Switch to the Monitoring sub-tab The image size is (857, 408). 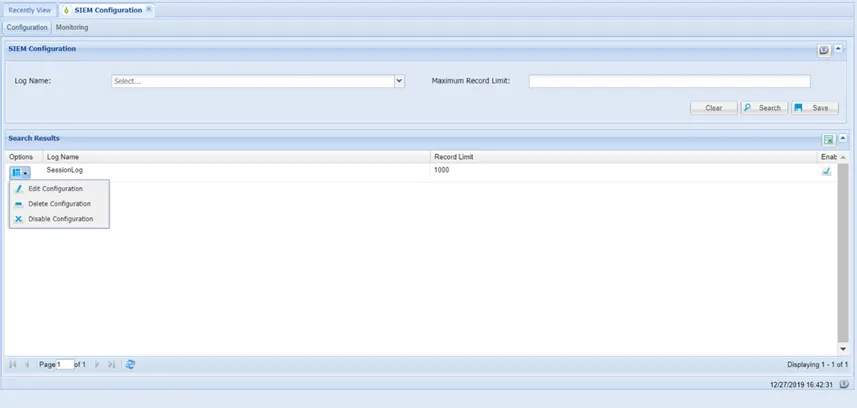pyautogui.click(x=72, y=27)
